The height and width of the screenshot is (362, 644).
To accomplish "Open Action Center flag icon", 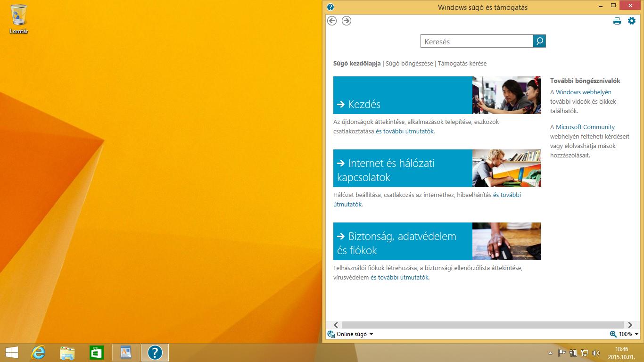I will [561, 353].
